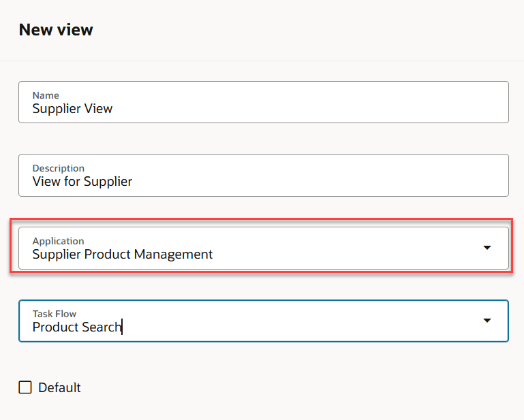Select the "Description" field label

59,168
